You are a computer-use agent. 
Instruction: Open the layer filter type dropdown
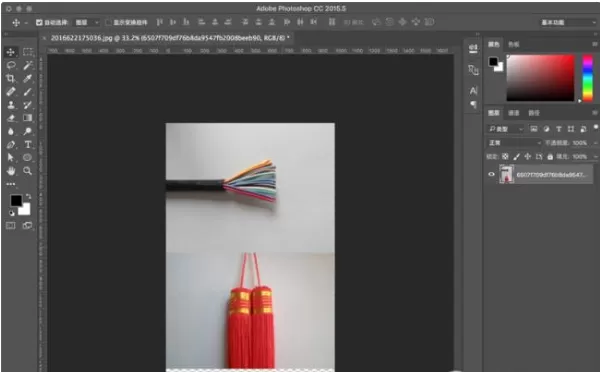coord(505,129)
